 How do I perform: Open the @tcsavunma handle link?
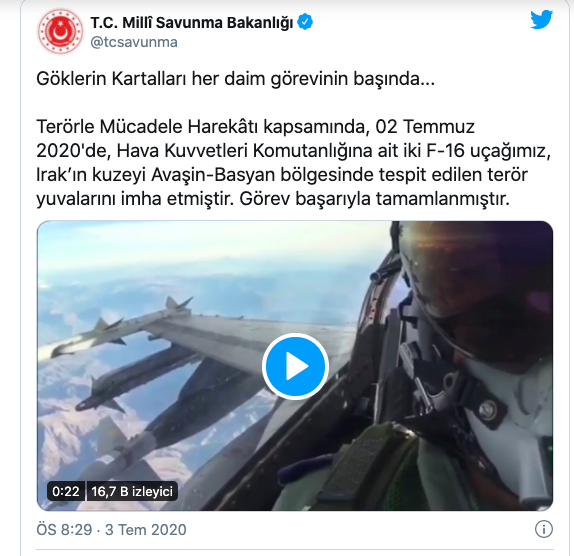(x=134, y=42)
